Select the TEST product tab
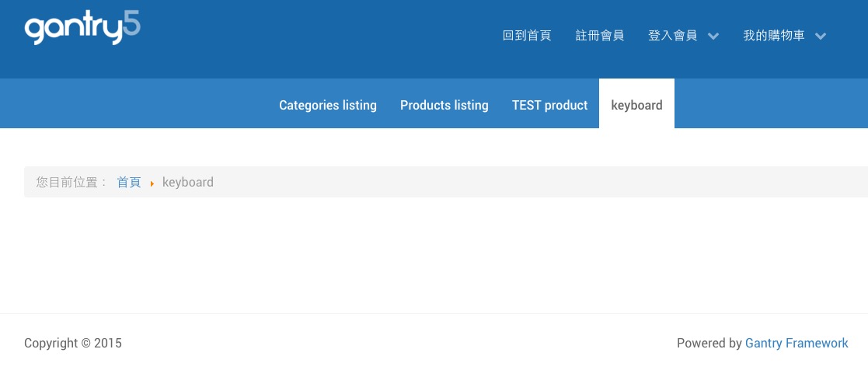 coord(549,105)
